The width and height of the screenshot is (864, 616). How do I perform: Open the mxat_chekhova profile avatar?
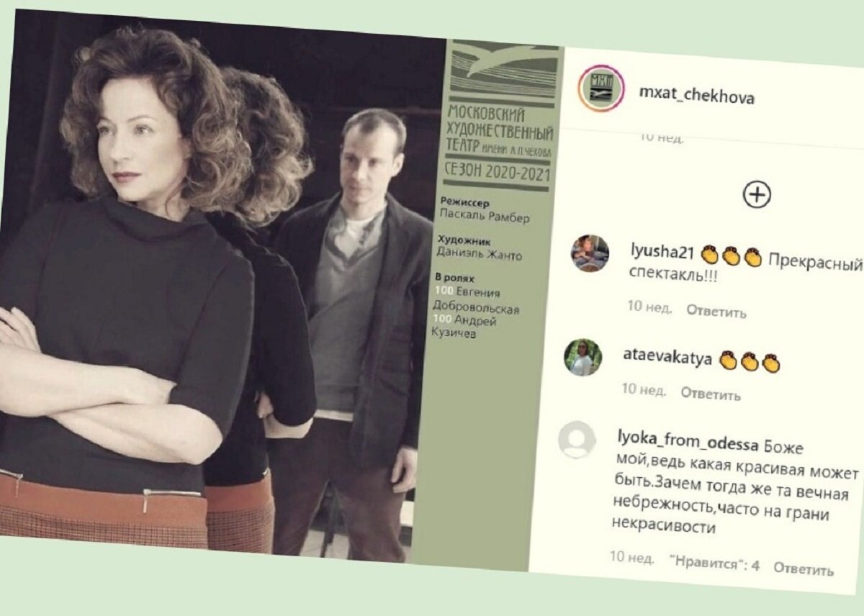[601, 88]
